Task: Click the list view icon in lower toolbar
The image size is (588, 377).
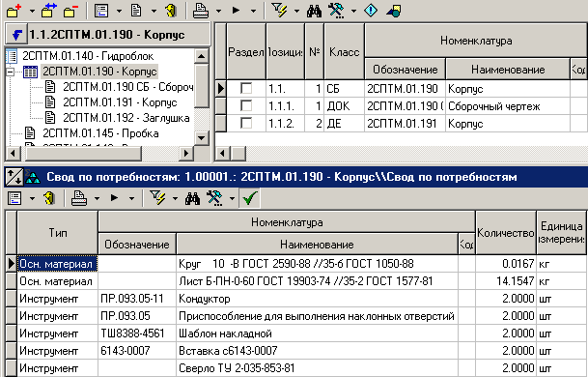Action: click(14, 198)
